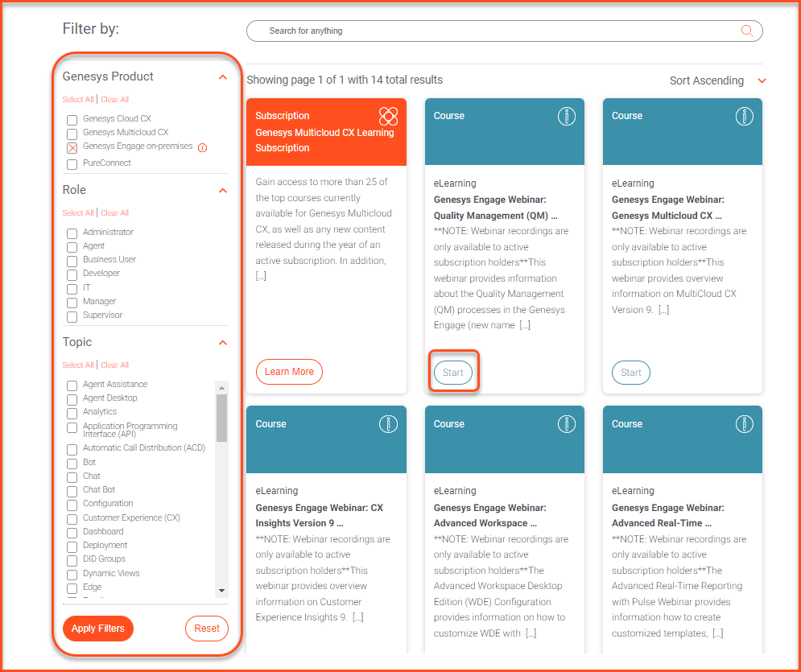
Task: Click the Apply Filters button
Action: tap(98, 629)
